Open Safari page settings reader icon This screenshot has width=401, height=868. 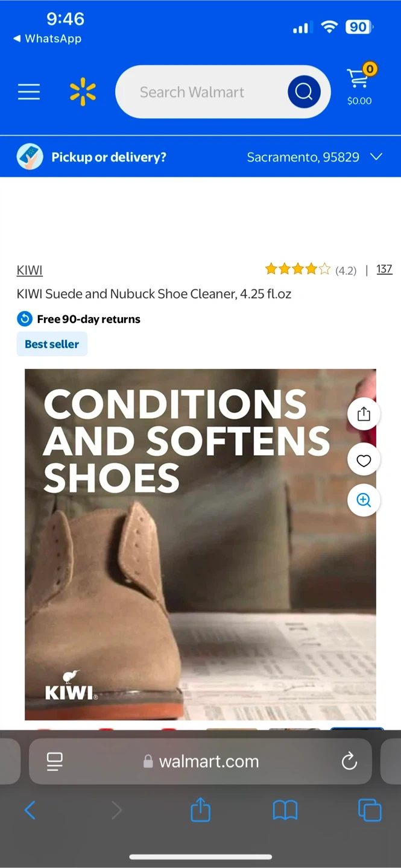pos(55,761)
